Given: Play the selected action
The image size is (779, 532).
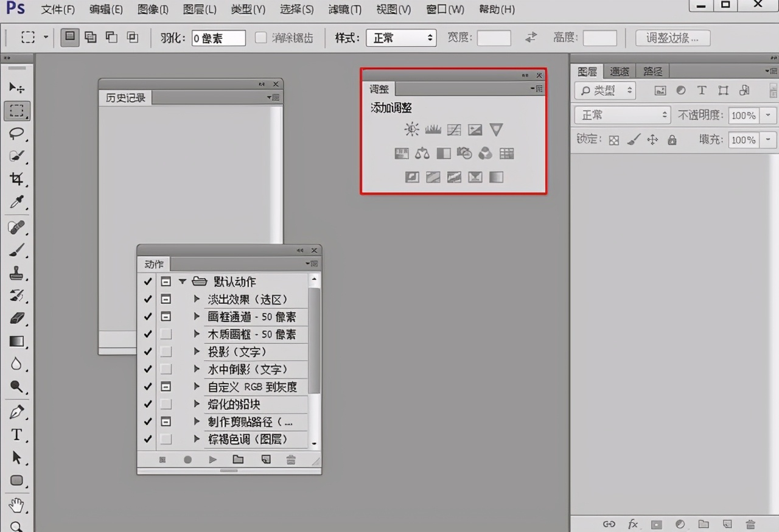Looking at the screenshot, I should tap(212, 460).
